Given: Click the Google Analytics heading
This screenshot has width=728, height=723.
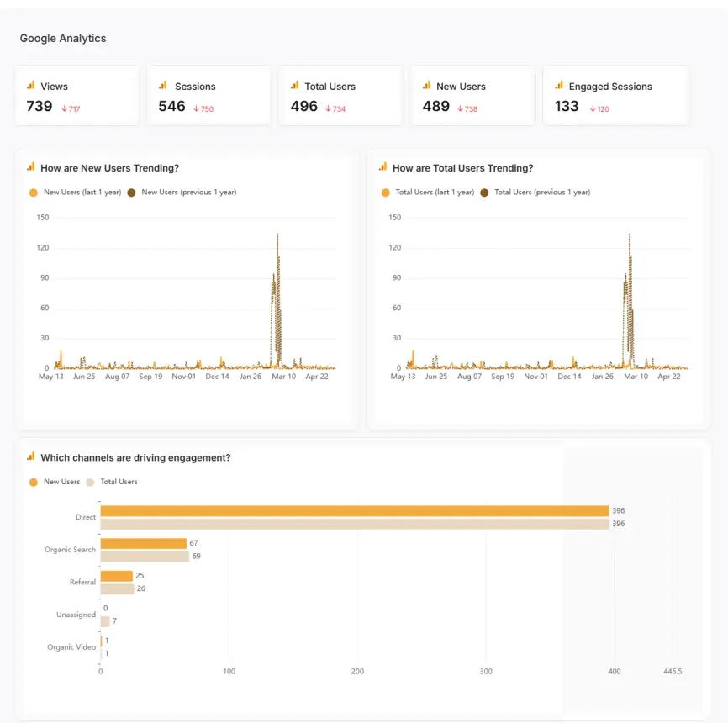Looking at the screenshot, I should 63,38.
